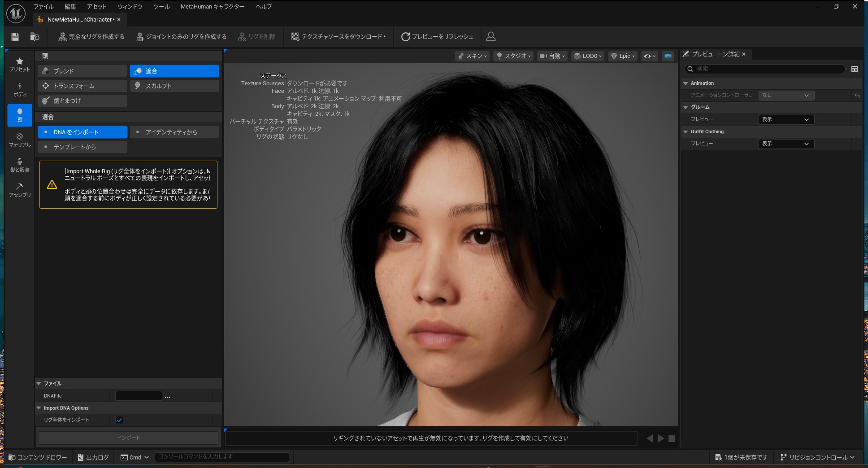Select the スカルプト tool button

(174, 86)
